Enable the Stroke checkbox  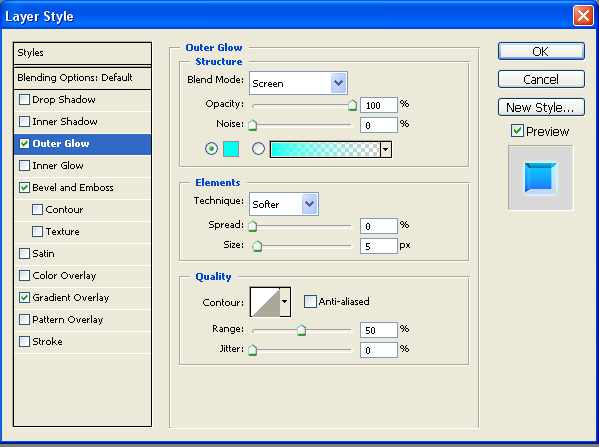tap(24, 342)
